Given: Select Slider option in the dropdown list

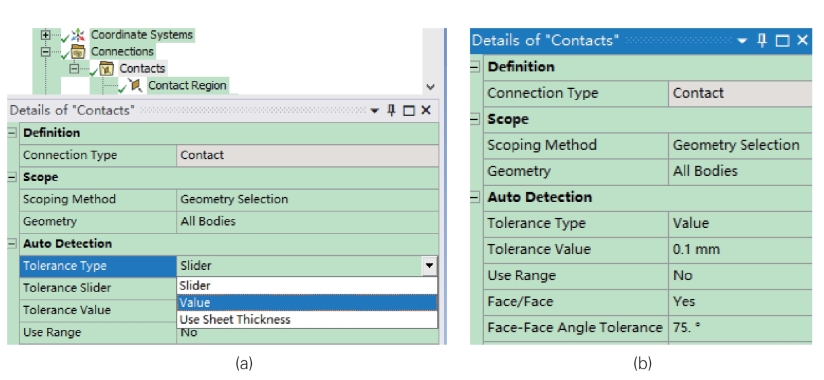Looking at the screenshot, I should (307, 286).
